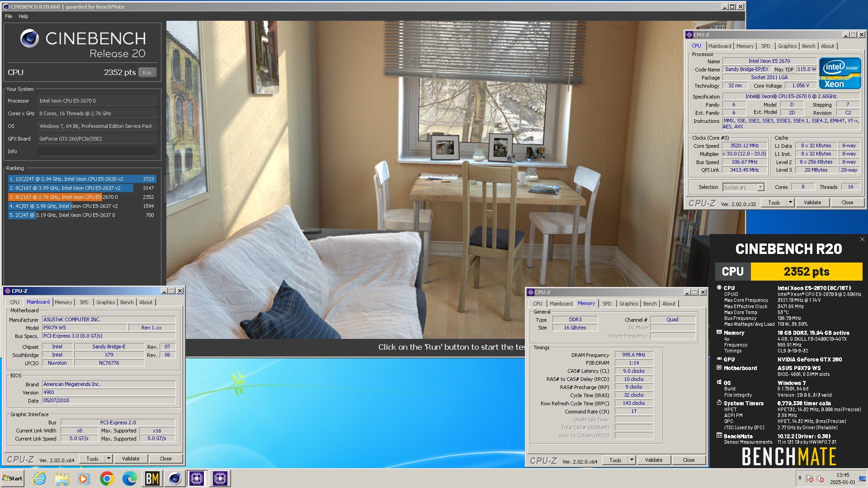Screen dimensions: 868x488
Task: Open Memory tab in top-right CPU-Z
Action: coord(745,46)
